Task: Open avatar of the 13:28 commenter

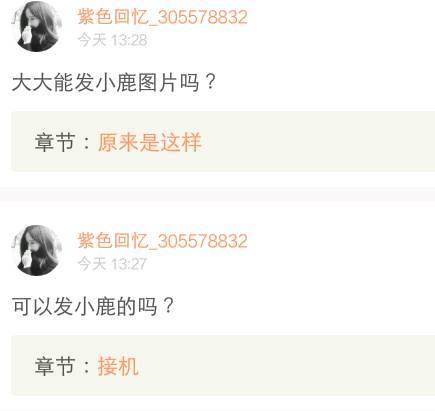Action: coord(37,27)
